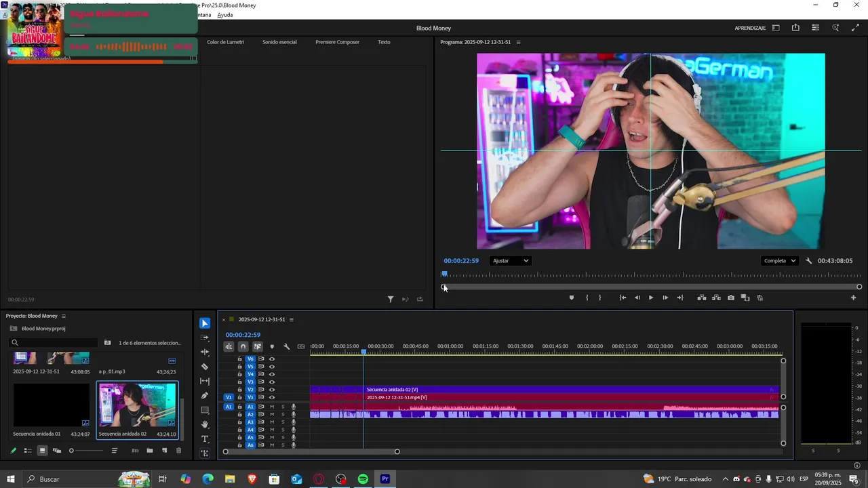868x488 pixels.
Task: Click the sort icons button in Project panel
Action: tap(115, 451)
